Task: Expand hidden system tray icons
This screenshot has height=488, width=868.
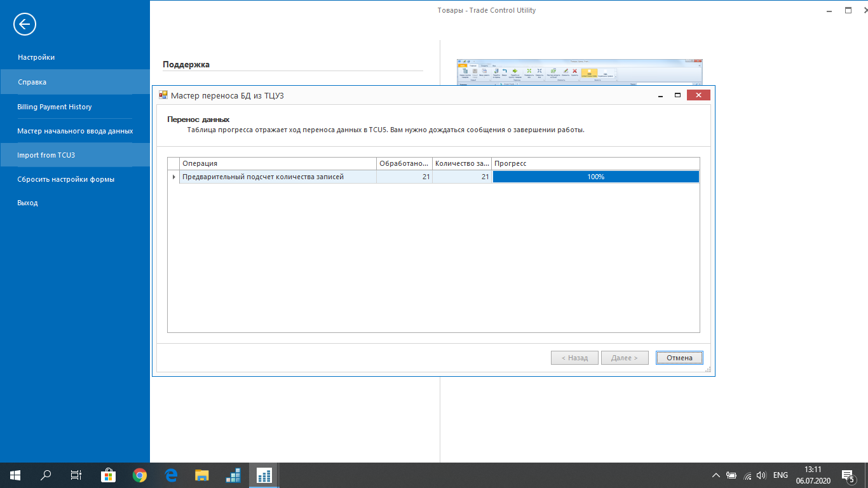Action: pos(715,475)
